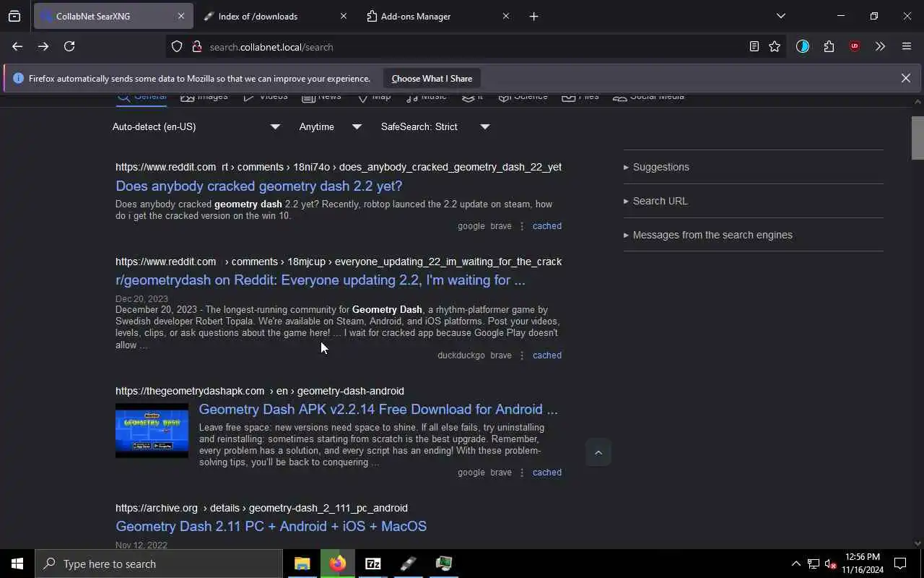
Task: Select the CollabNet SearXNG tab
Action: click(x=113, y=16)
